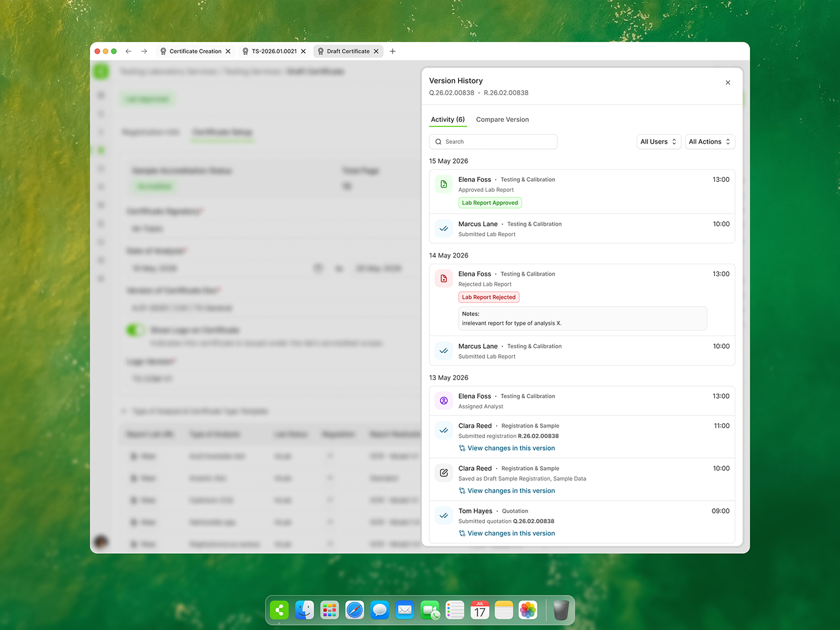This screenshot has height=630, width=840.
Task: Open Safari from the Dock
Action: coord(354,610)
